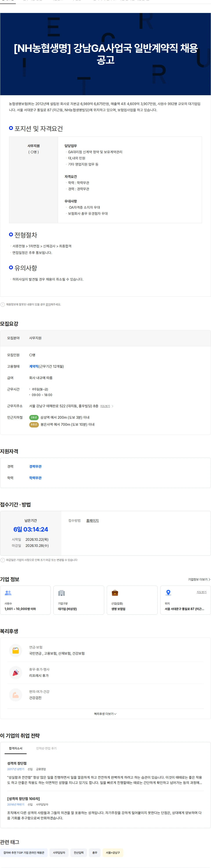Image resolution: width=211 pixels, height=868 pixels.
Task: Click the remaining time countdown 6일 03:14:24
Action: point(31,529)
